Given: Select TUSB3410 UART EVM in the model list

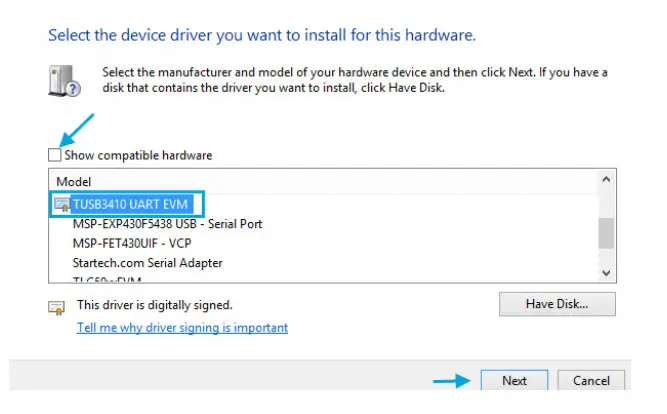Looking at the screenshot, I should (130, 204).
